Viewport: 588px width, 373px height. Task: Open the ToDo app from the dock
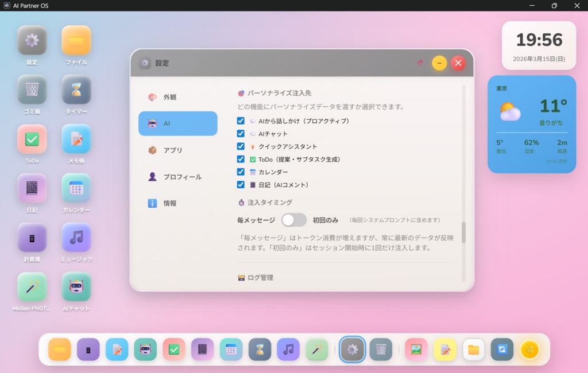[174, 349]
